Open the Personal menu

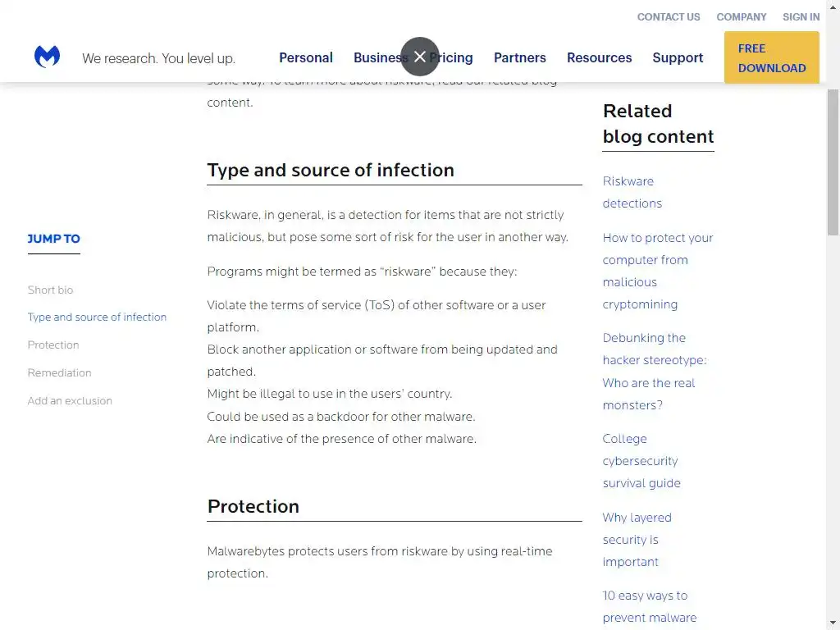click(x=306, y=57)
